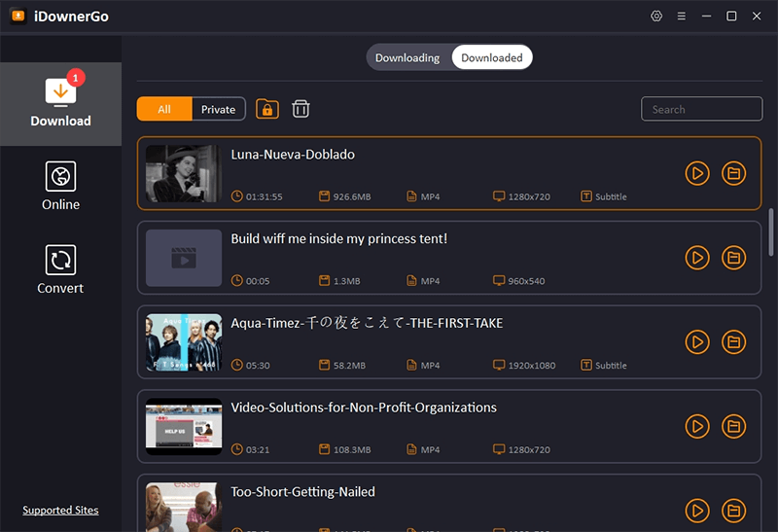Filter list to Private videos

pos(218,109)
